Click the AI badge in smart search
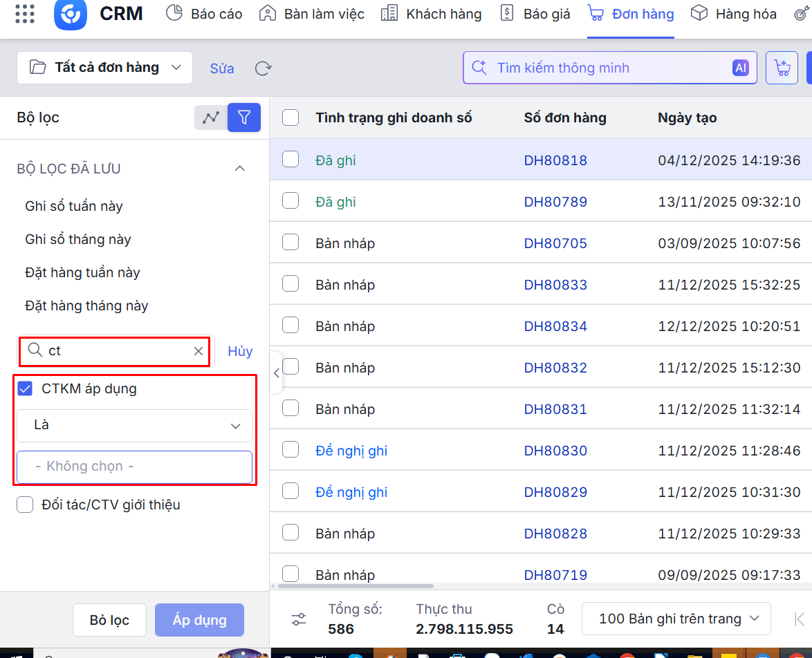 [740, 68]
